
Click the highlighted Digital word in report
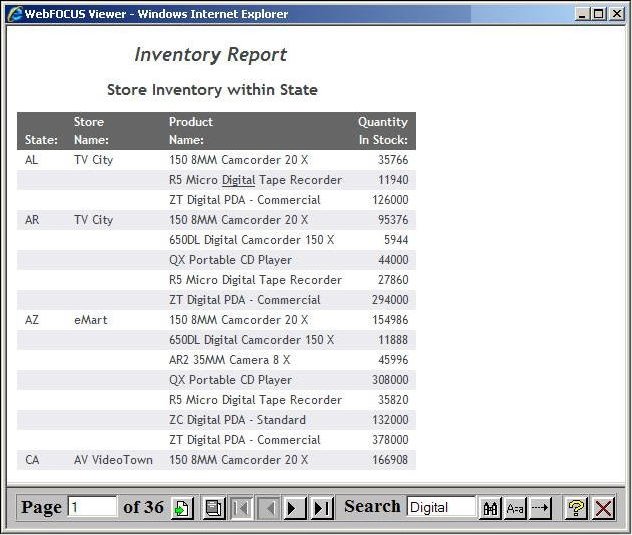tap(238, 180)
